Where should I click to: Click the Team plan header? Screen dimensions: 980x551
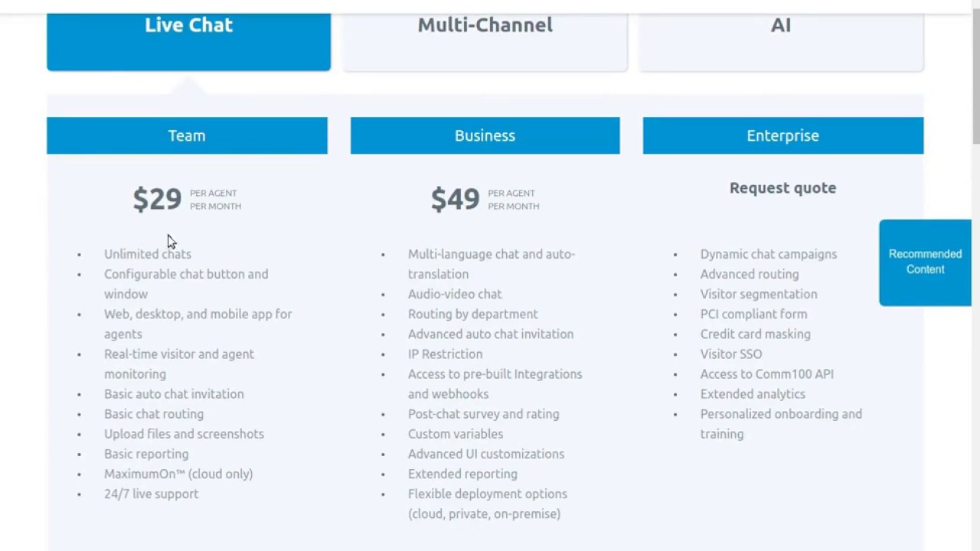(187, 135)
